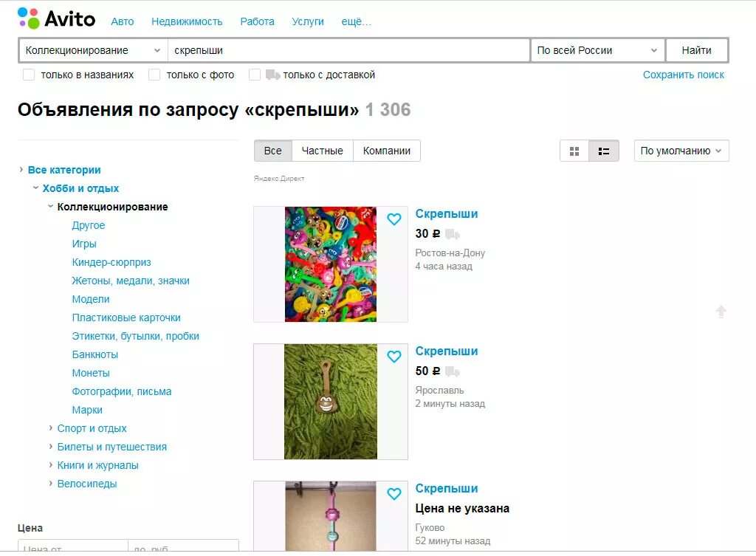Expand the Спорт и отдых arrow
The width and height of the screenshot is (756, 556).
[51, 428]
